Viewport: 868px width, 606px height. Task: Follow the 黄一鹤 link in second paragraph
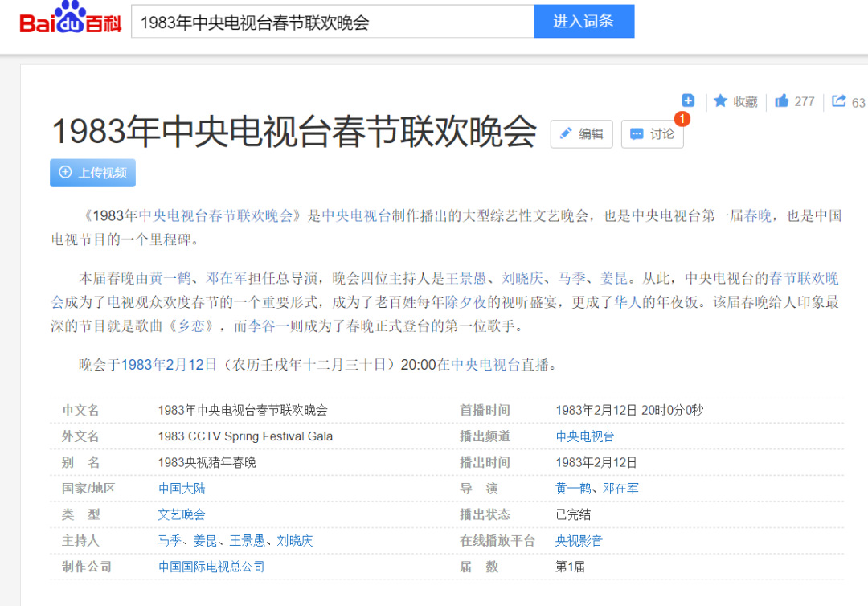170,278
